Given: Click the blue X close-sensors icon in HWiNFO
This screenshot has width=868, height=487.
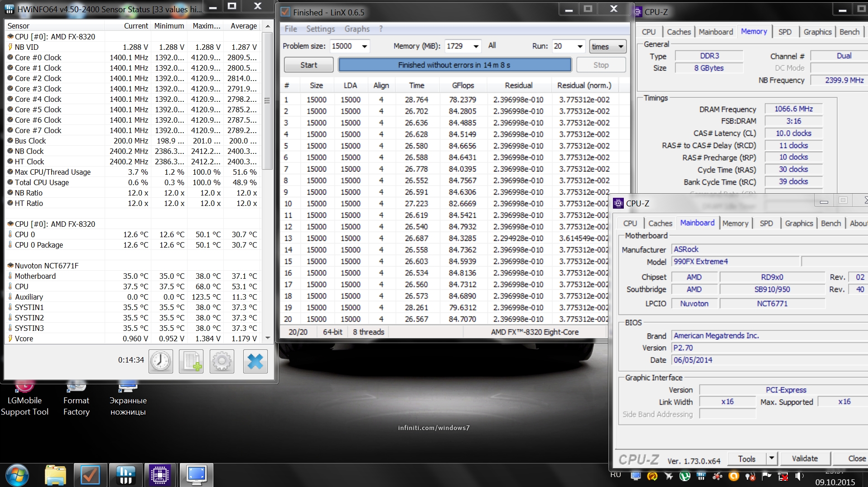Looking at the screenshot, I should click(255, 361).
